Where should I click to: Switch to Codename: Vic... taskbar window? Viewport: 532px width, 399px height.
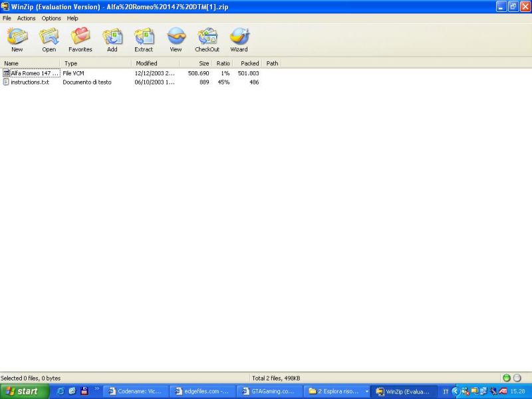pyautogui.click(x=136, y=391)
